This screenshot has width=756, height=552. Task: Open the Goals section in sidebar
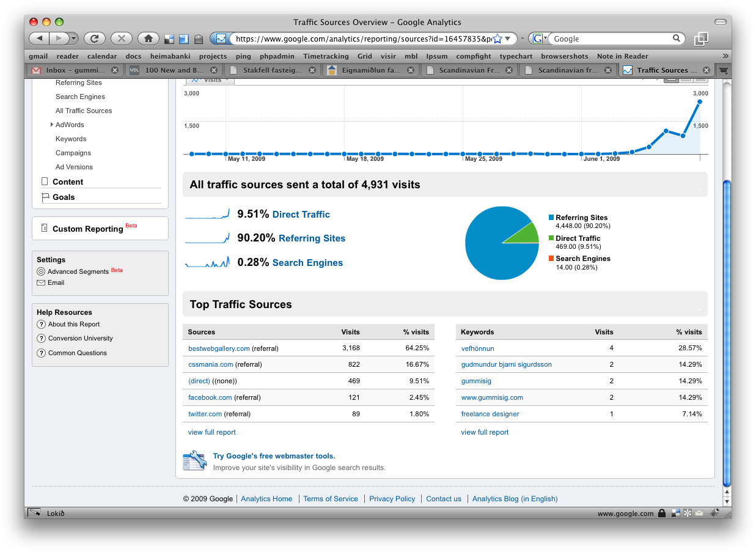tap(64, 197)
